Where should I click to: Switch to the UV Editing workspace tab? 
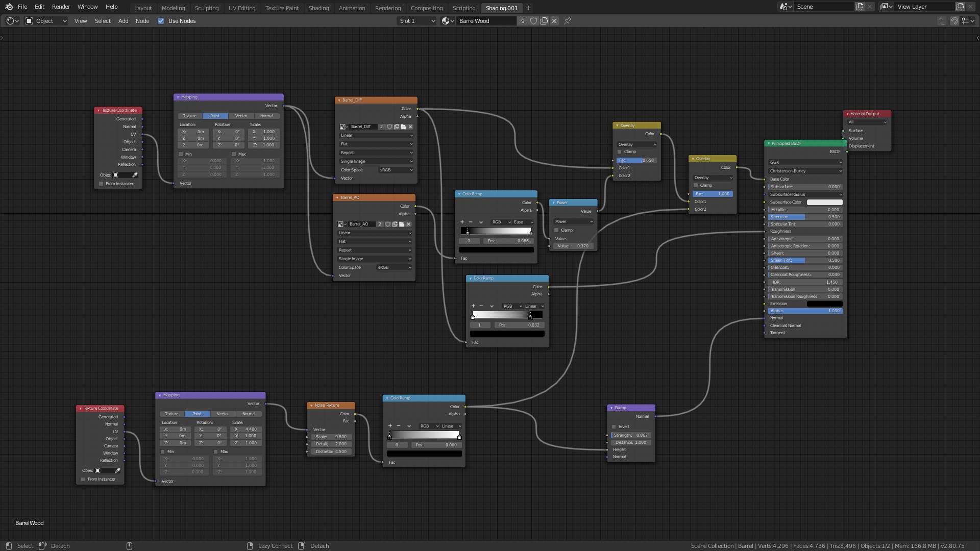click(241, 8)
